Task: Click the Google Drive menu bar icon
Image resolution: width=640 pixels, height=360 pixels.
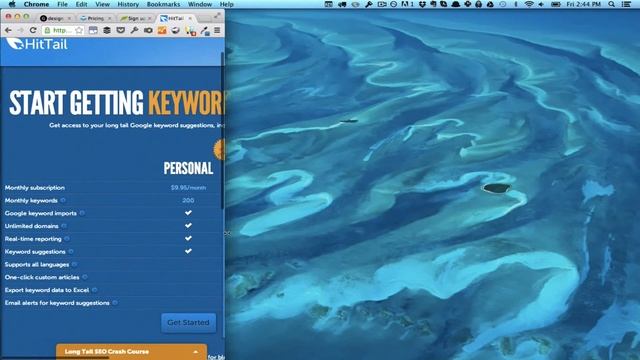Action: [x=490, y=4]
